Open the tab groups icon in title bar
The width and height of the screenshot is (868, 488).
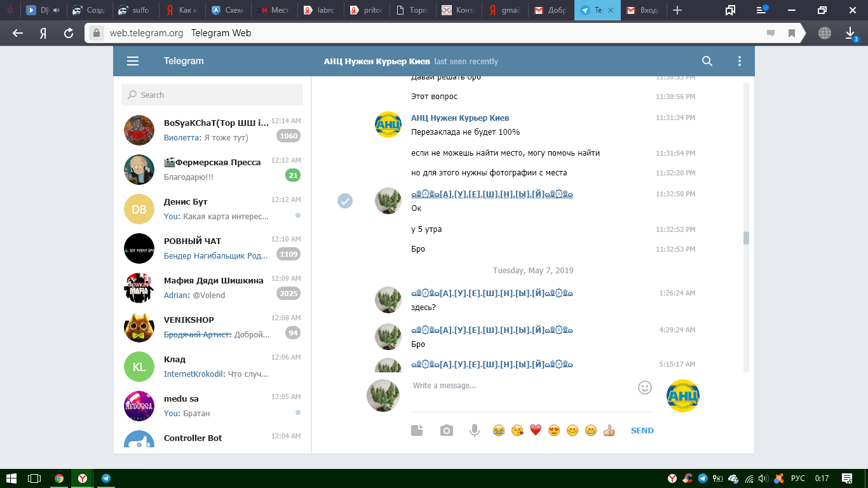(x=730, y=10)
